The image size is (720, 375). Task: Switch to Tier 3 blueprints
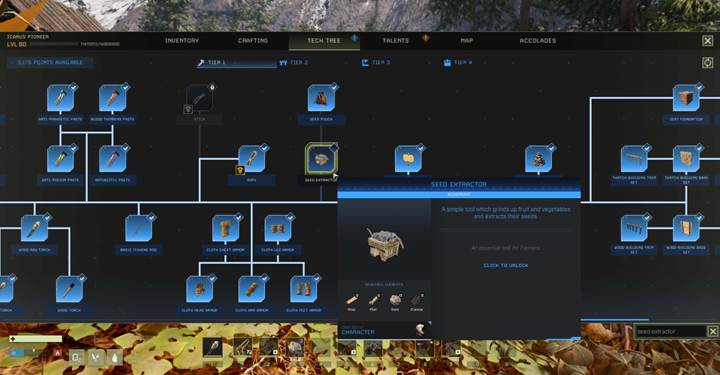point(376,62)
